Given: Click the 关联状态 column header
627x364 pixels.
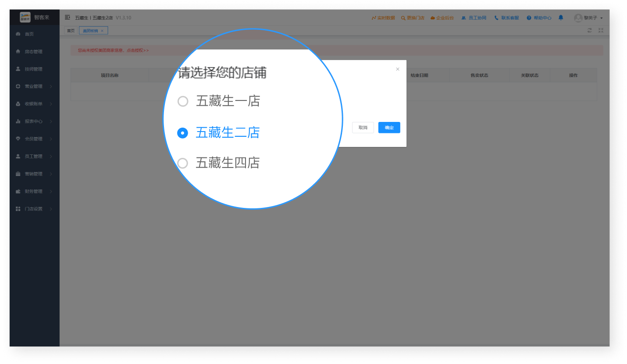Looking at the screenshot, I should coord(530,75).
